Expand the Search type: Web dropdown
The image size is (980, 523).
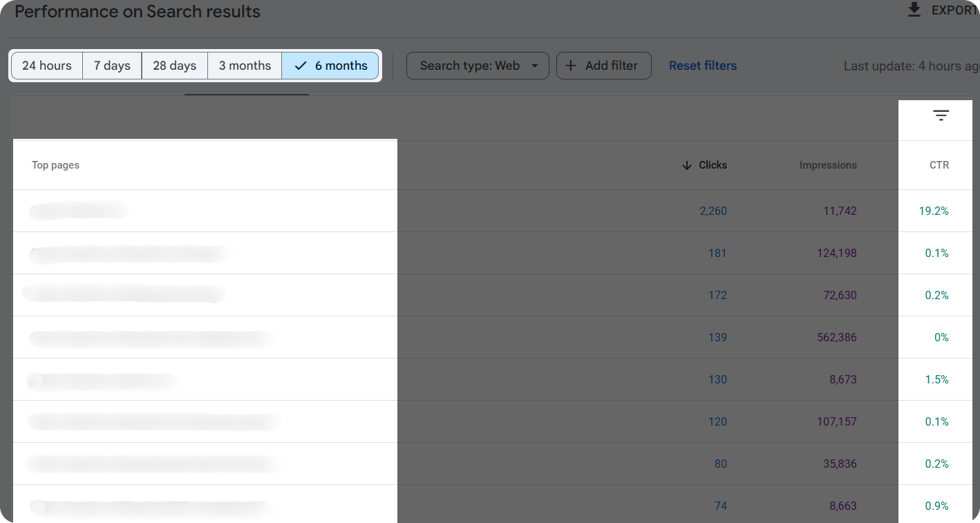click(x=478, y=66)
